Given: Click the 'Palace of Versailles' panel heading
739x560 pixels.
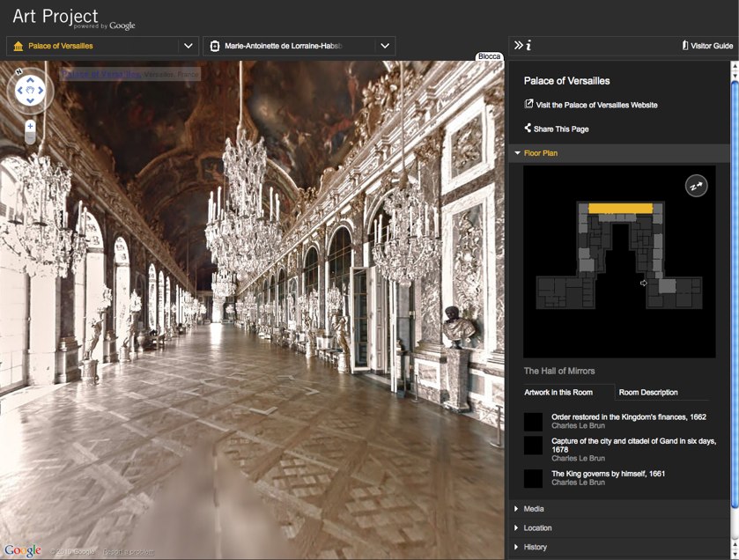Looking at the screenshot, I should coord(566,81).
